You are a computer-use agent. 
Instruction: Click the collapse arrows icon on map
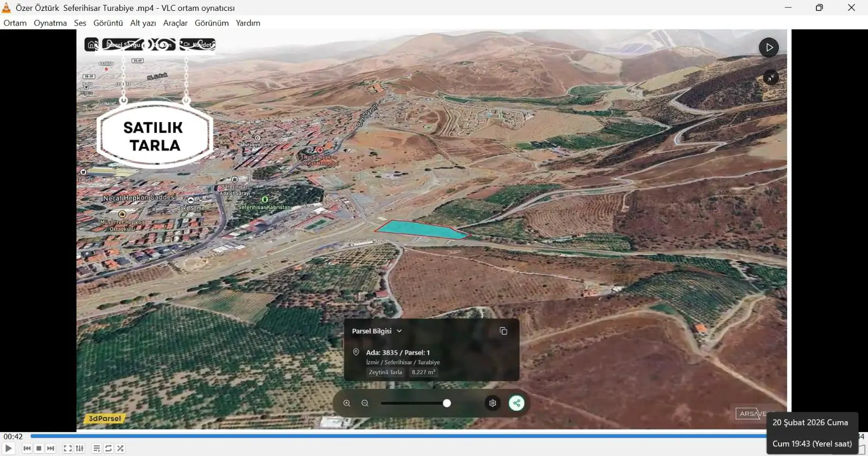pos(771,78)
